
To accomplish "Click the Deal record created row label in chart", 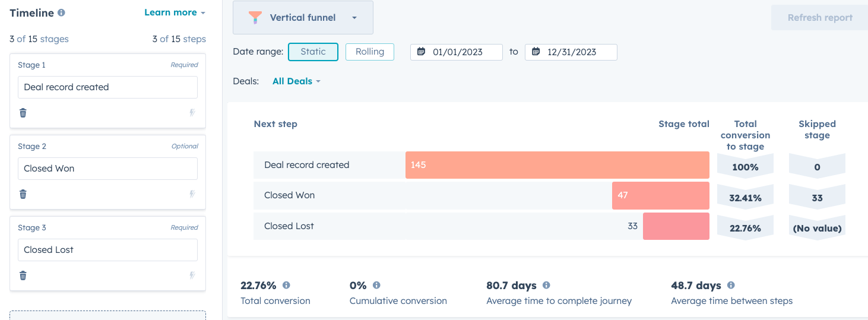I will [307, 165].
